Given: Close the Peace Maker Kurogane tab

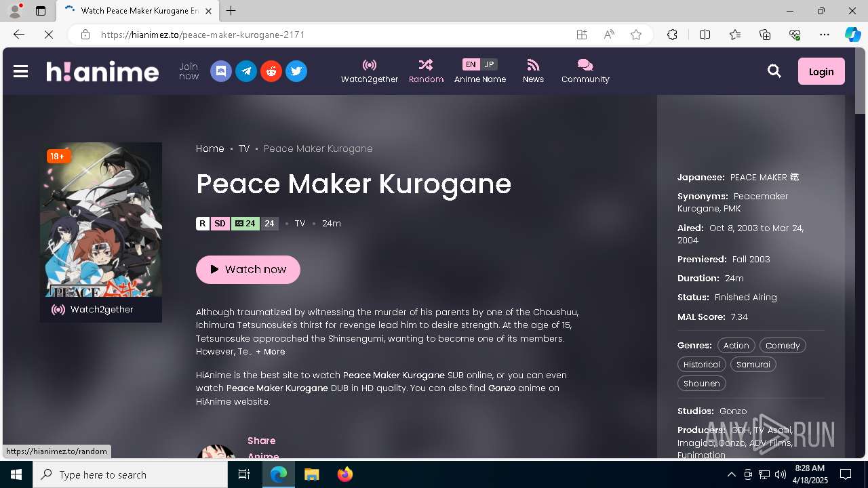Looking at the screenshot, I should click(x=208, y=11).
